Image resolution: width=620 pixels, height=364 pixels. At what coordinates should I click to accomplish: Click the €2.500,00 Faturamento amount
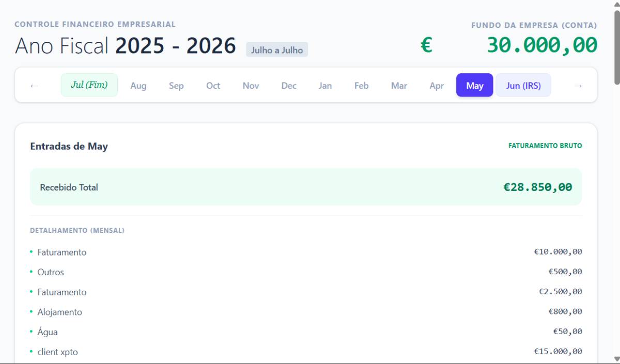click(561, 291)
